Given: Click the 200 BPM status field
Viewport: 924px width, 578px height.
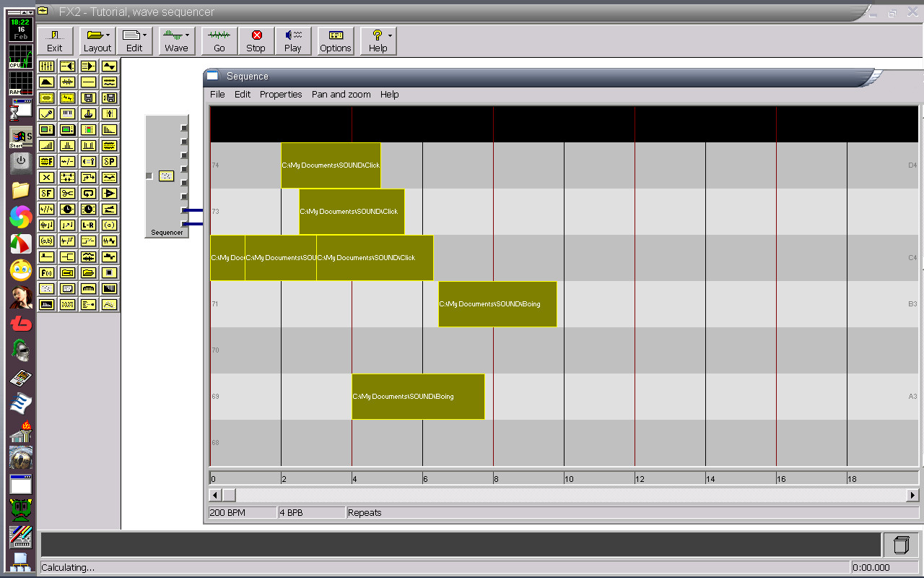Looking at the screenshot, I should [243, 512].
